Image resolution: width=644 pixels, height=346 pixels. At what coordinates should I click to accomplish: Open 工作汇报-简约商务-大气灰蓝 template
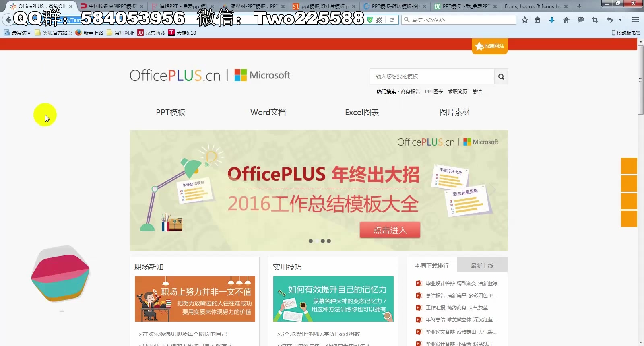[457, 308]
